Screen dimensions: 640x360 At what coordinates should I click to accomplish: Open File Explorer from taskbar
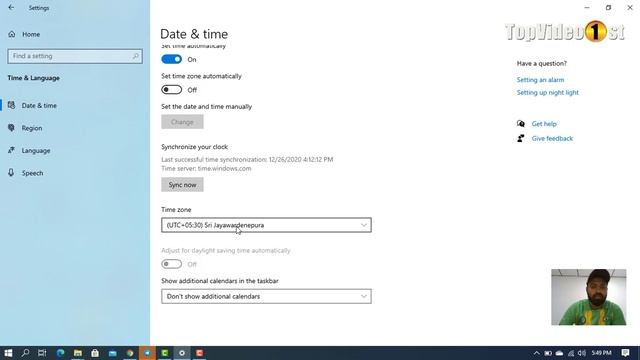78,353
